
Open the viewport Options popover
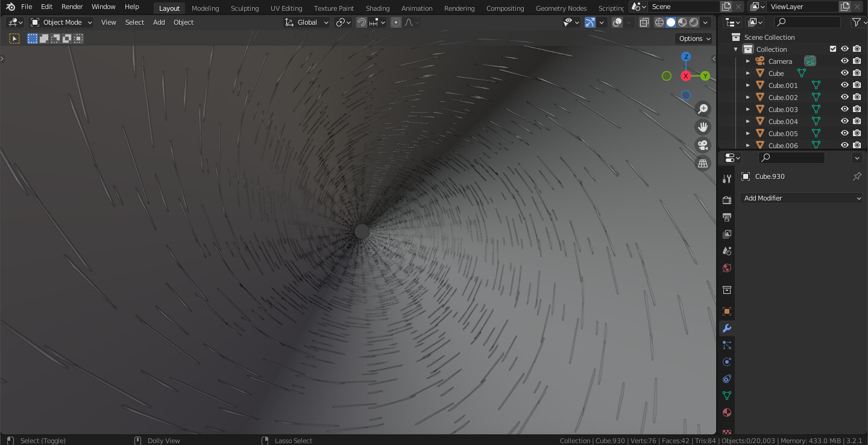(694, 38)
